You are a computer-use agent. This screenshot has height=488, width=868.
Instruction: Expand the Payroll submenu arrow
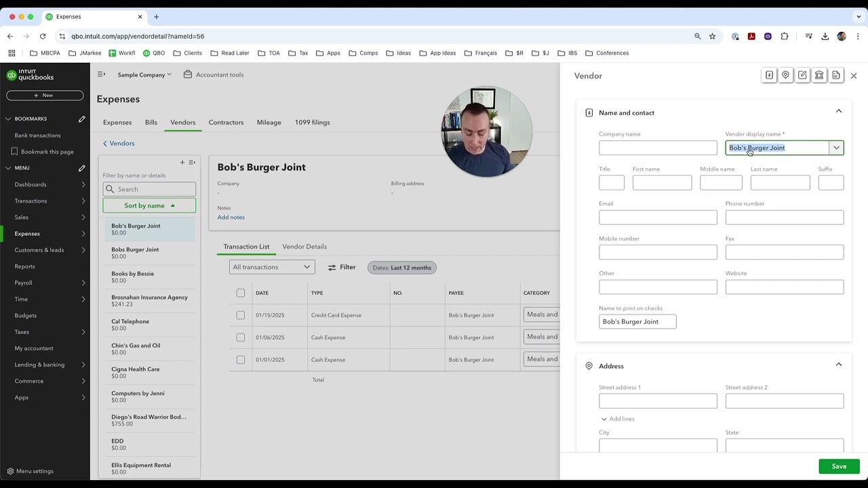[x=83, y=283]
